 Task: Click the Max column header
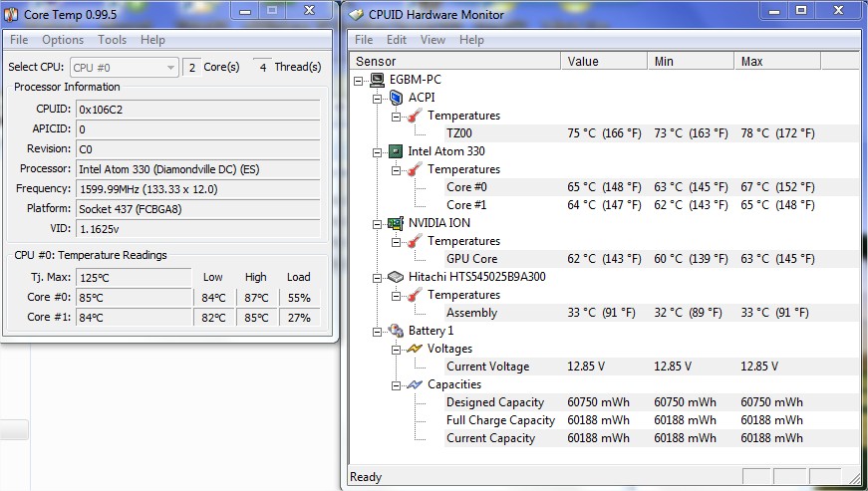777,61
